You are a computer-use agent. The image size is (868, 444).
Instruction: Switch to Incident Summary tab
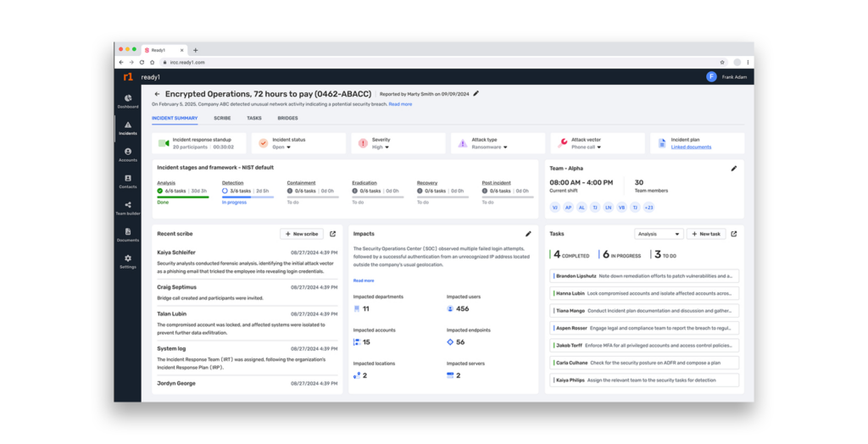[x=175, y=118]
